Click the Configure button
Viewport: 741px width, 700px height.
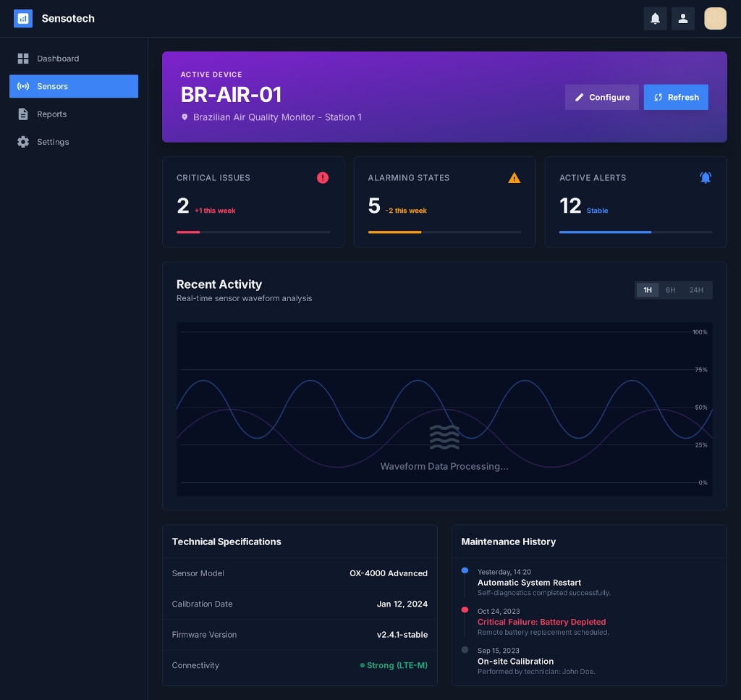point(601,98)
